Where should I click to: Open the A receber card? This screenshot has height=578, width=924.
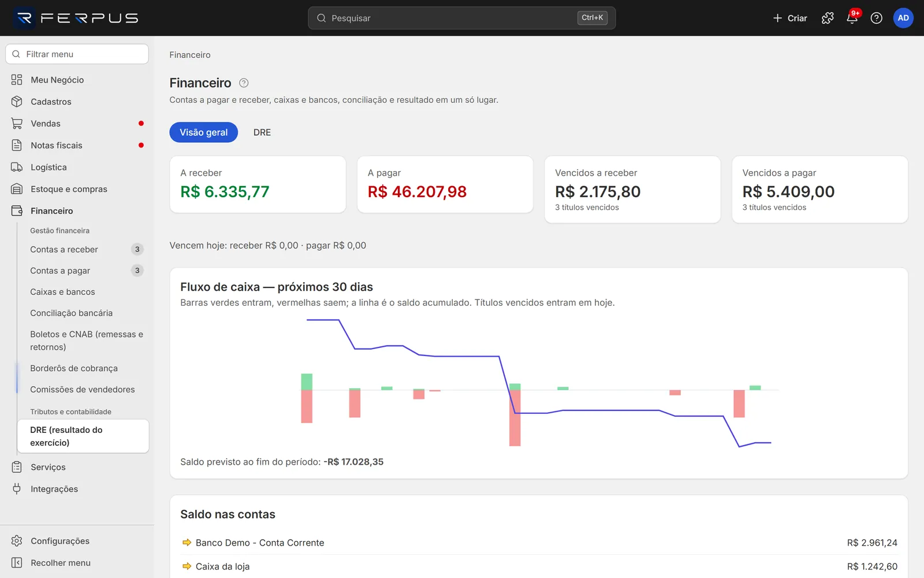pyautogui.click(x=258, y=184)
